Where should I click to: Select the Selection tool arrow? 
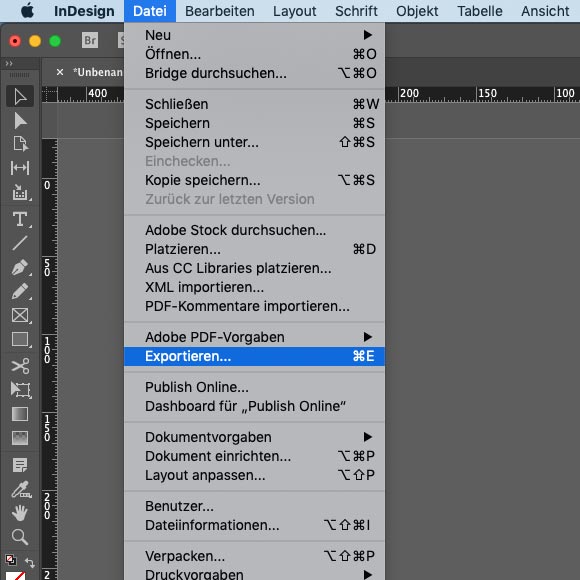point(20,97)
